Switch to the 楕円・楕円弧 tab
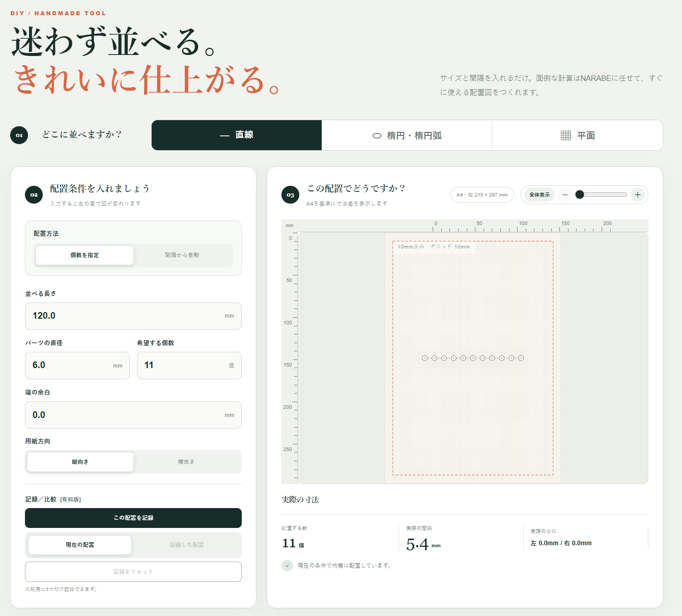 tap(407, 135)
